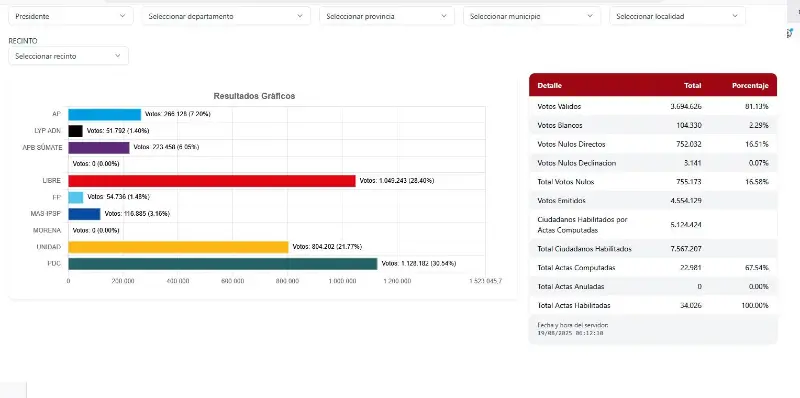Click the Resultados Gráficos chart title

click(254, 96)
